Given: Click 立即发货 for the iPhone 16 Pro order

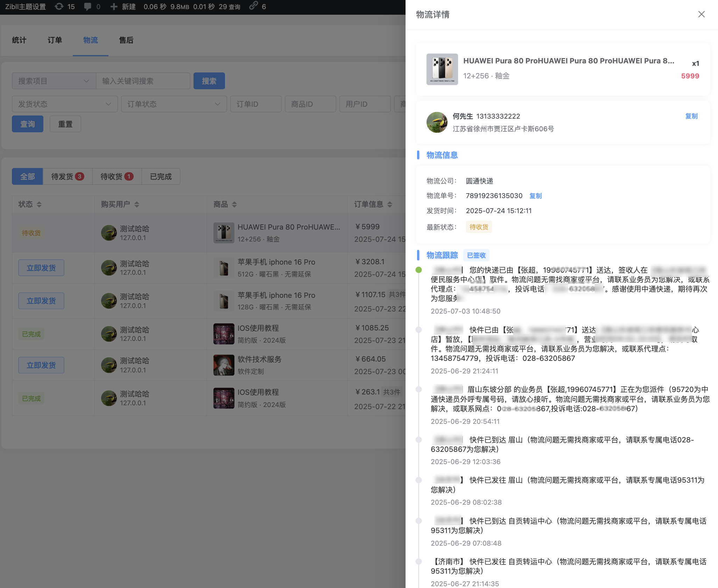Looking at the screenshot, I should (x=41, y=268).
